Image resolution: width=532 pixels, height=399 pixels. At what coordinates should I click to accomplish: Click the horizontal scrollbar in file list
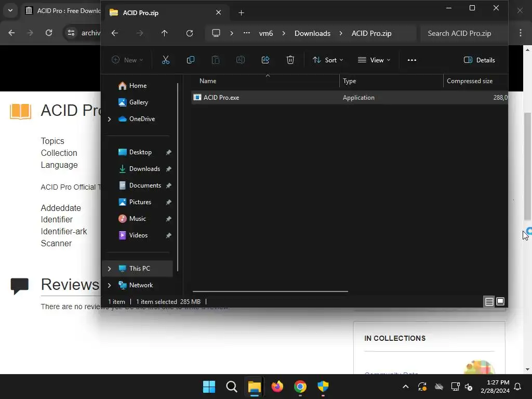(270, 291)
